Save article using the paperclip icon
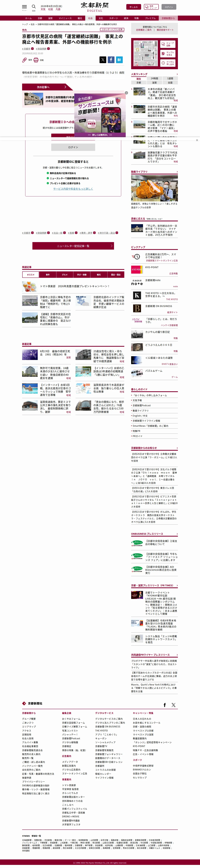Image resolution: width=200 pixels, height=868 pixels. [25, 60]
